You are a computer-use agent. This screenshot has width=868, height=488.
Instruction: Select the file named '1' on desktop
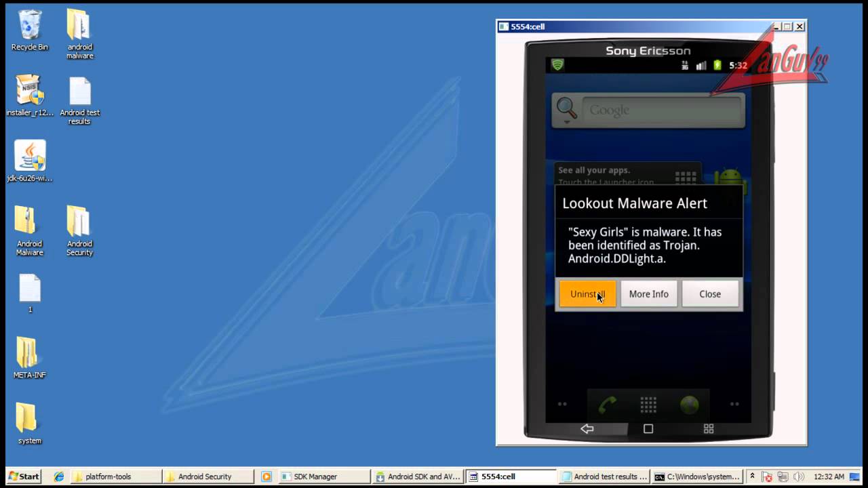(30, 293)
